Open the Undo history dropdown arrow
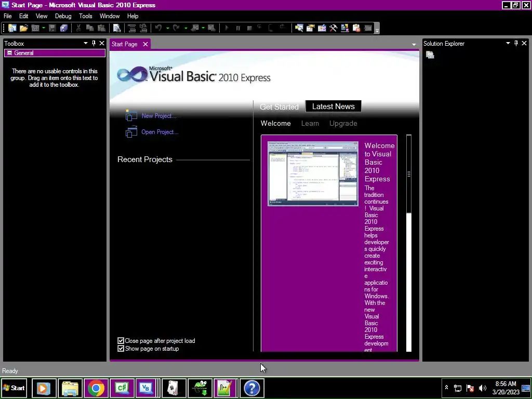The width and height of the screenshot is (532, 399). [168, 28]
